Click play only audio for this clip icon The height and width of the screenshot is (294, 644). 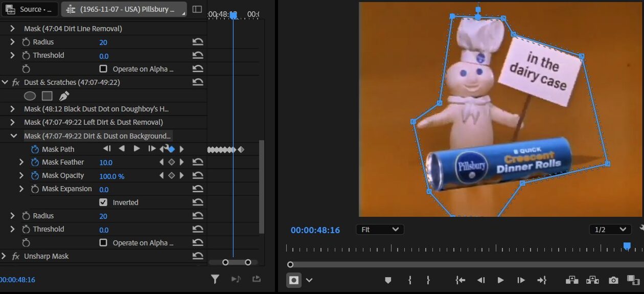pos(236,279)
